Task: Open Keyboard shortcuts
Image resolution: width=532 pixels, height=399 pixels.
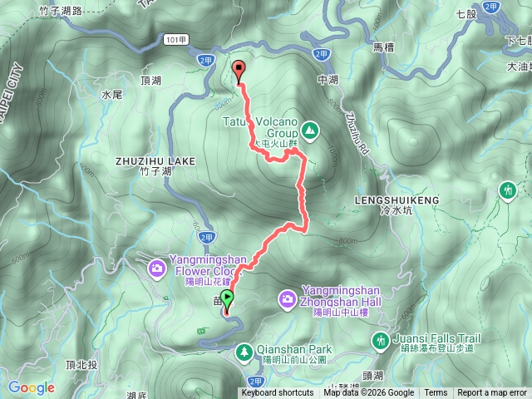Action: (277, 393)
